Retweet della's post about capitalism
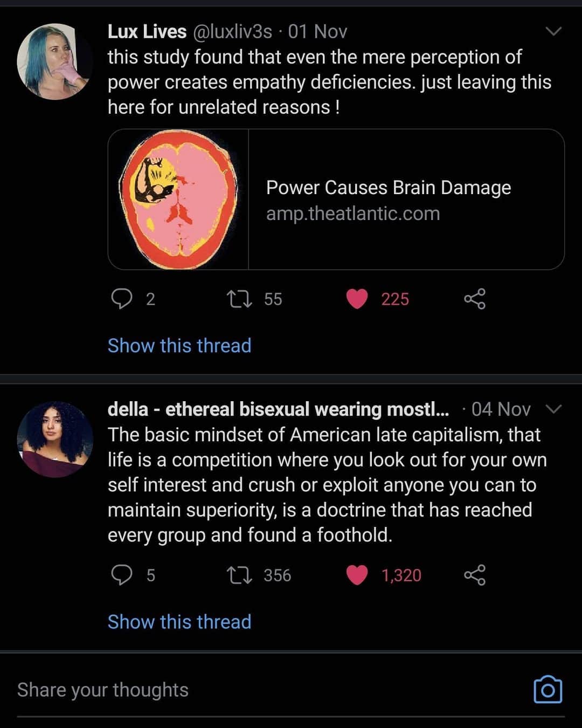The width and height of the screenshot is (582, 728). click(239, 575)
